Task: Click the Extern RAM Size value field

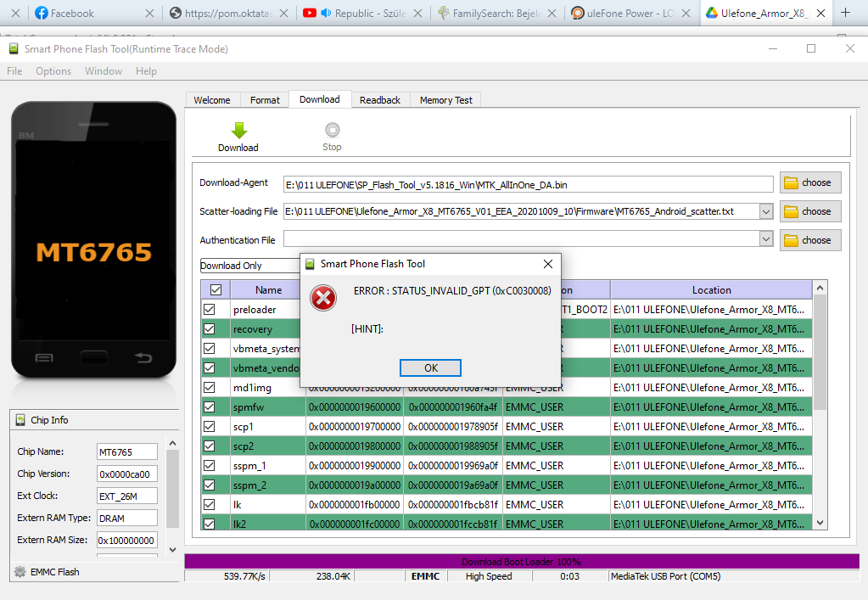Action: point(126,541)
